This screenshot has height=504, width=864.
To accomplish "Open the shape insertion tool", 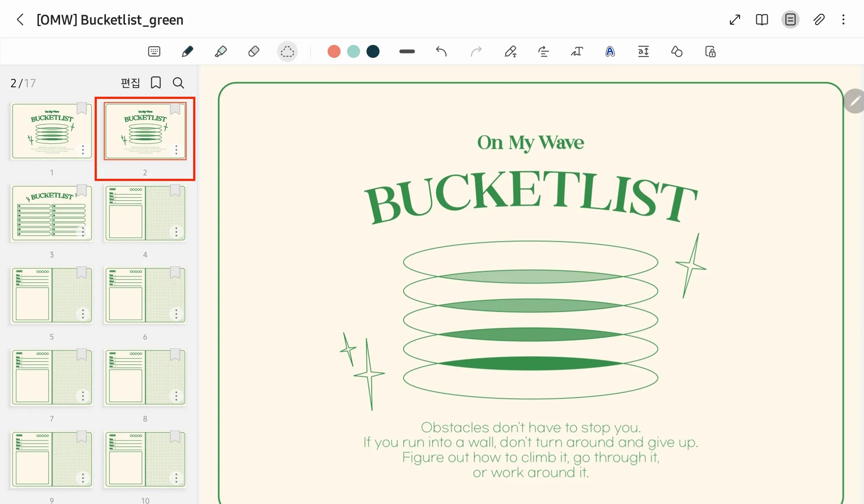I will click(x=676, y=52).
